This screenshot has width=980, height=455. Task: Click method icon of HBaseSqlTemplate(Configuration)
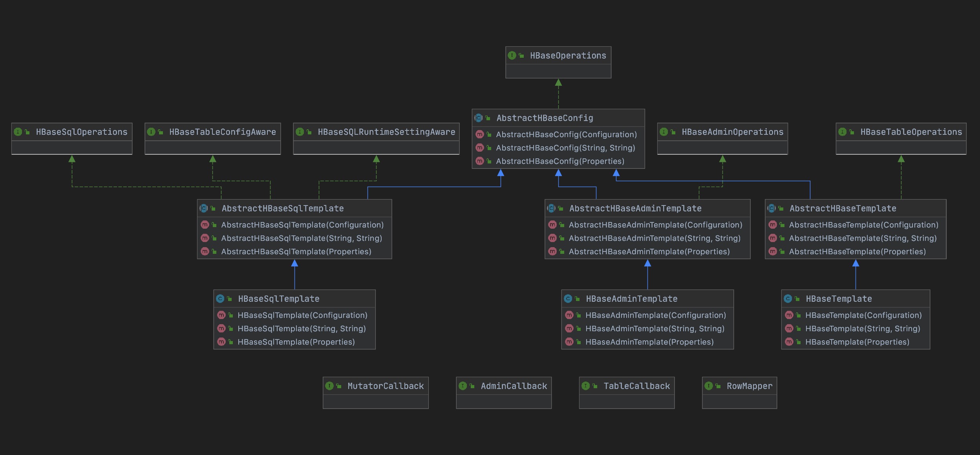point(221,315)
